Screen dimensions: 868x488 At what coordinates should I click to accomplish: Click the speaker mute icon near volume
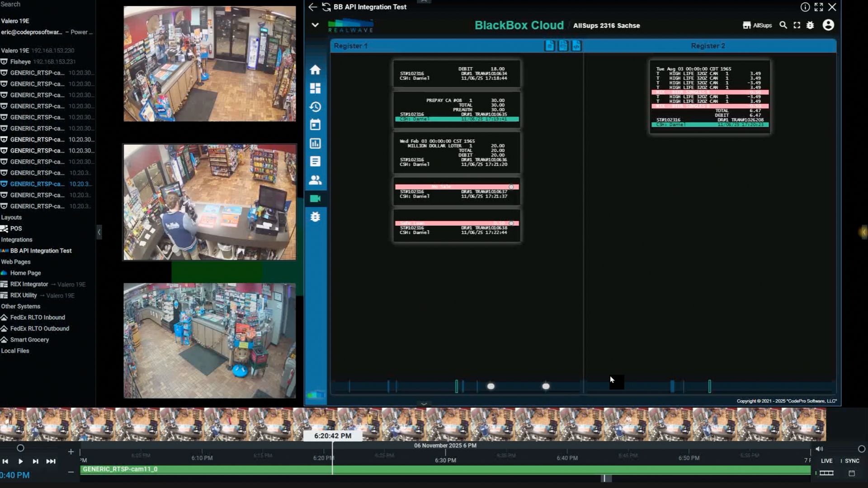coord(819,449)
